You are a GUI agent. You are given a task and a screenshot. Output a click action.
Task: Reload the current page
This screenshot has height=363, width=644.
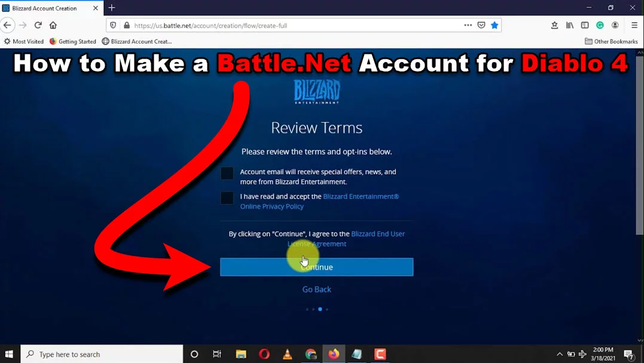coord(38,26)
